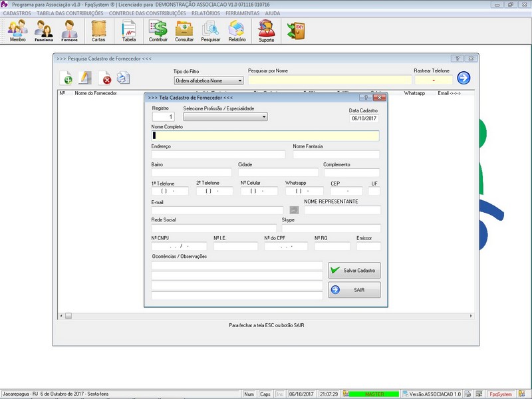Open the Relatório toolbar icon
Viewport: 532px width, 399px height.
click(x=237, y=31)
